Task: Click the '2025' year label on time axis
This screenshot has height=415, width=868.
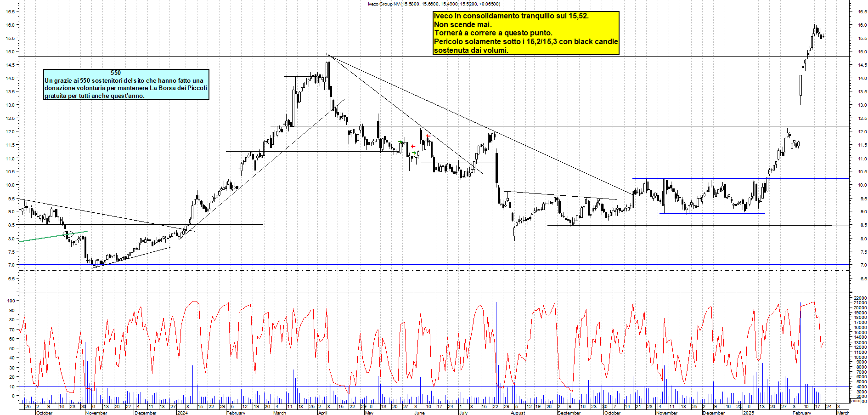Action: click(749, 413)
